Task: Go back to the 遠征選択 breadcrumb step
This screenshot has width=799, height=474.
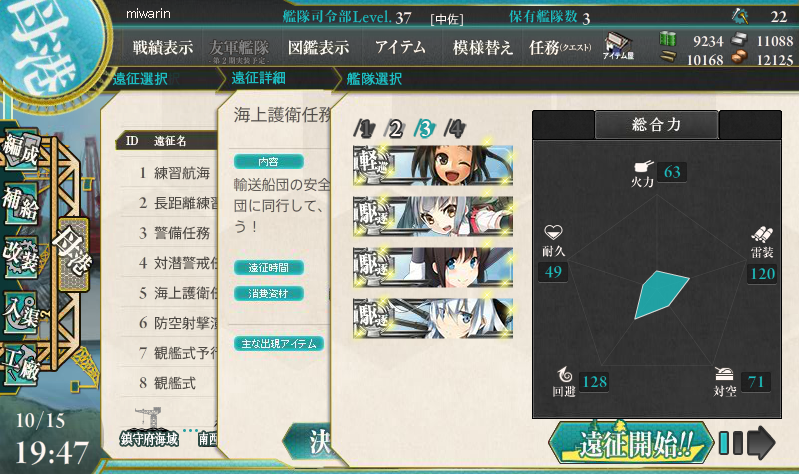Action: tap(140, 79)
